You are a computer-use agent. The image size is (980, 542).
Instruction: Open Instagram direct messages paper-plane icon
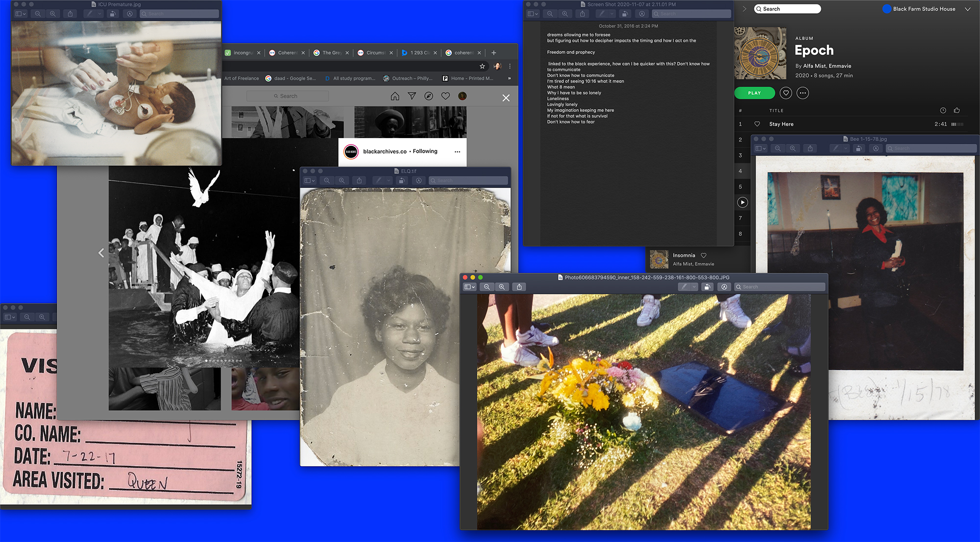point(412,96)
